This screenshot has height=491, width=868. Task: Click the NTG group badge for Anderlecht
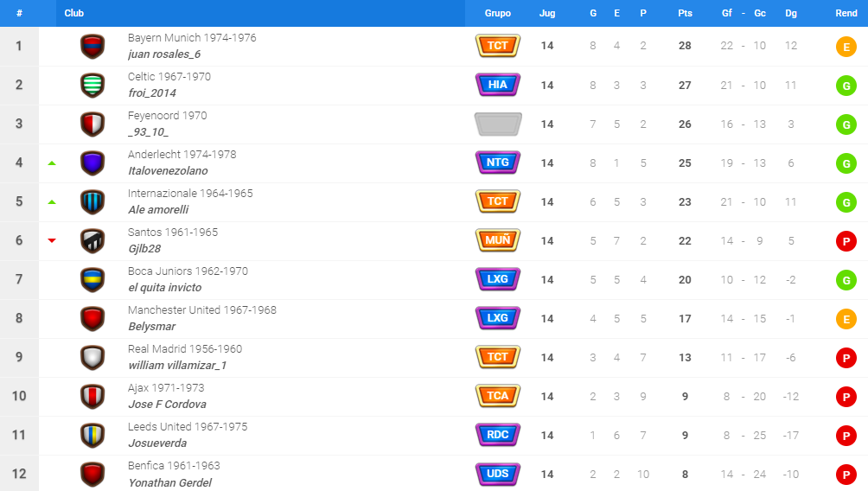pos(497,163)
